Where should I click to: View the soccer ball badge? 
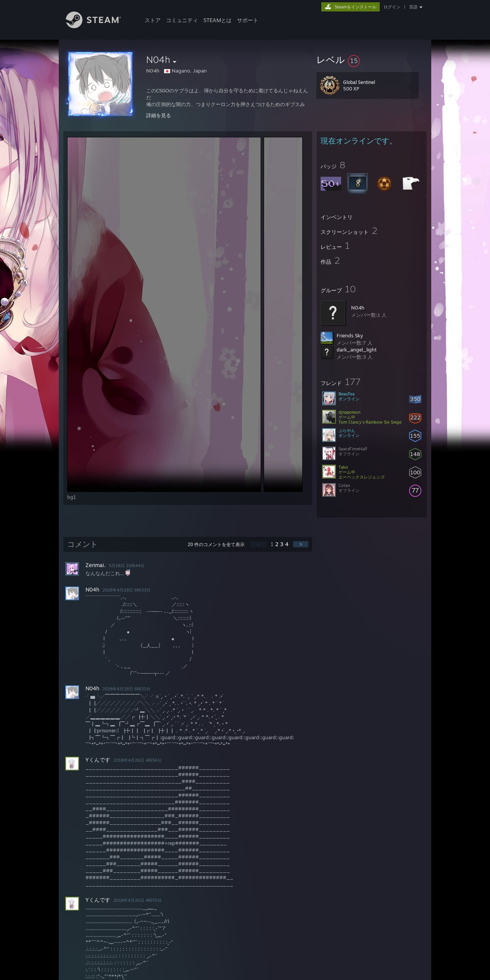click(x=384, y=184)
